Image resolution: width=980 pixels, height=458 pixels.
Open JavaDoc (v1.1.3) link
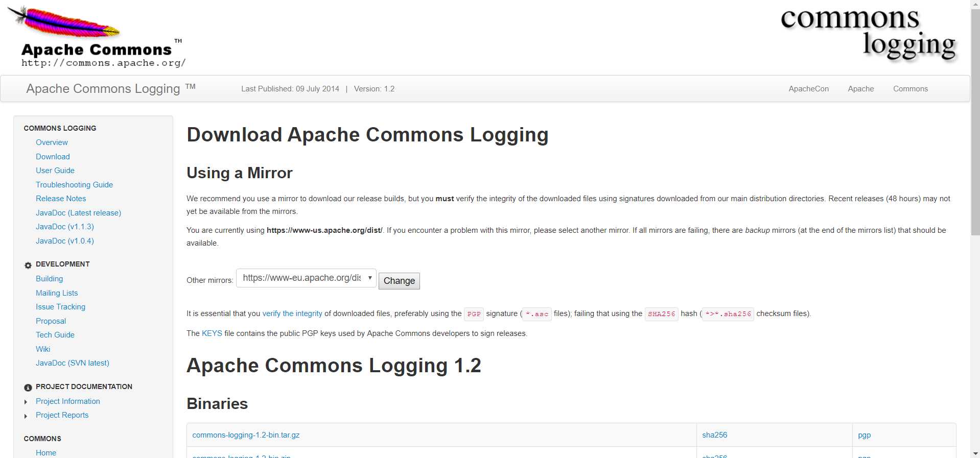(x=65, y=227)
